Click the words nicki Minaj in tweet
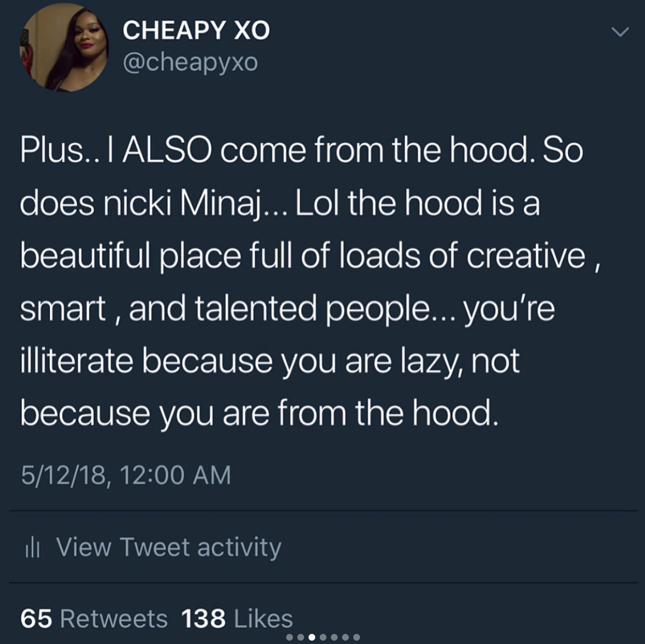 183,205
